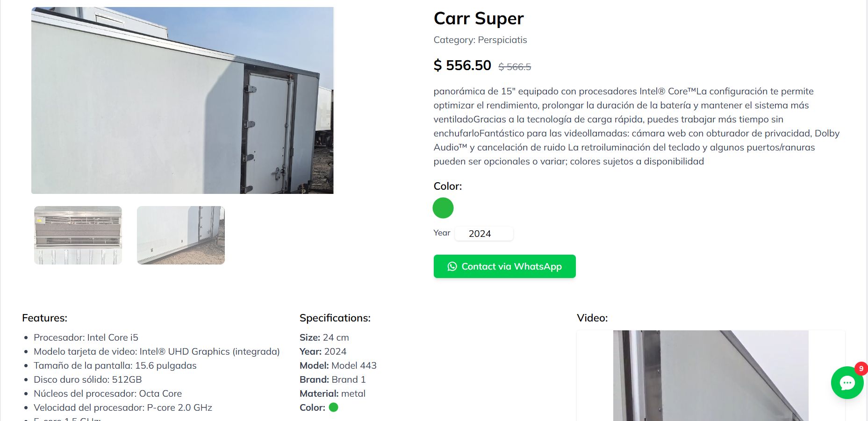Select the refrigeration unit thumbnail
The width and height of the screenshot is (868, 421).
coord(78,235)
